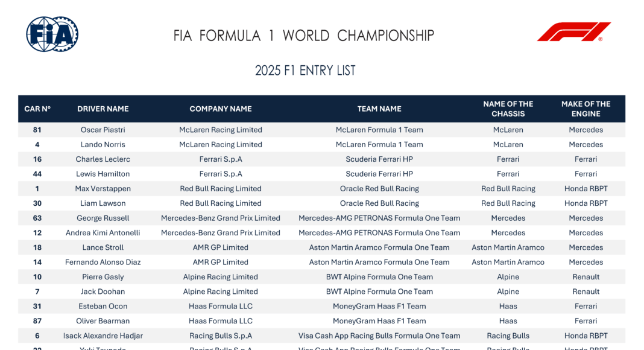This screenshot has width=644, height=350.
Task: Select the Make of the Engine header
Action: tap(586, 109)
